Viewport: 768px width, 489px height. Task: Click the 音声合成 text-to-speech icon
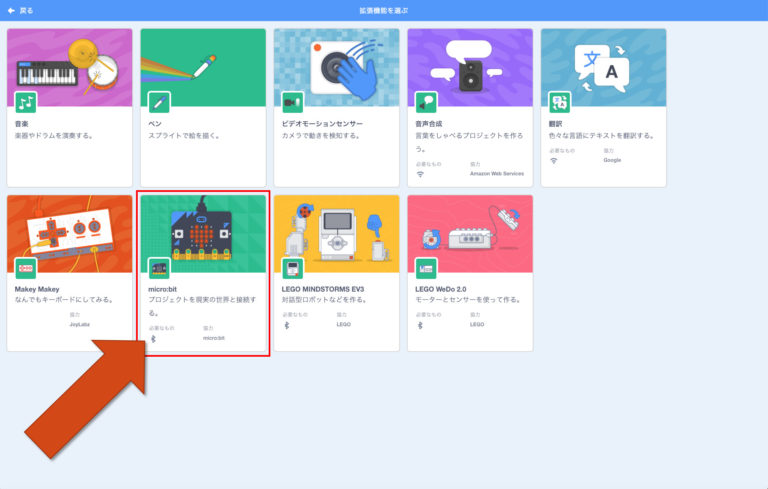tap(426, 102)
